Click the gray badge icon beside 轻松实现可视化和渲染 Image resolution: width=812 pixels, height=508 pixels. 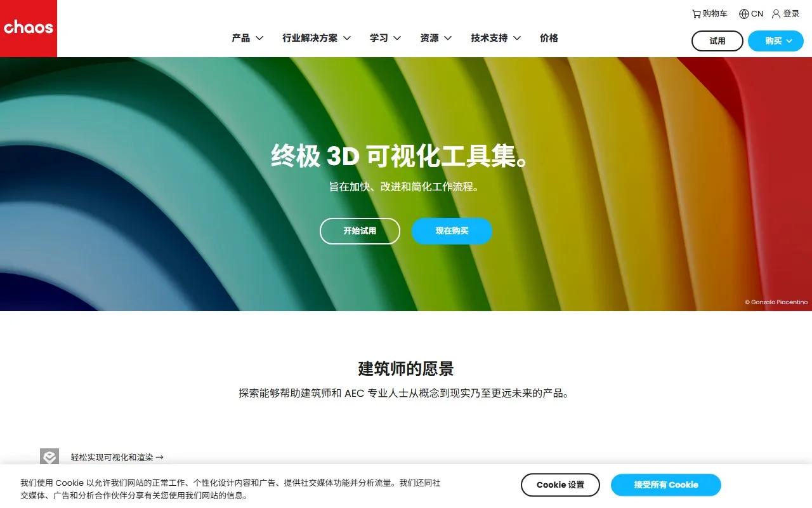tap(49, 457)
